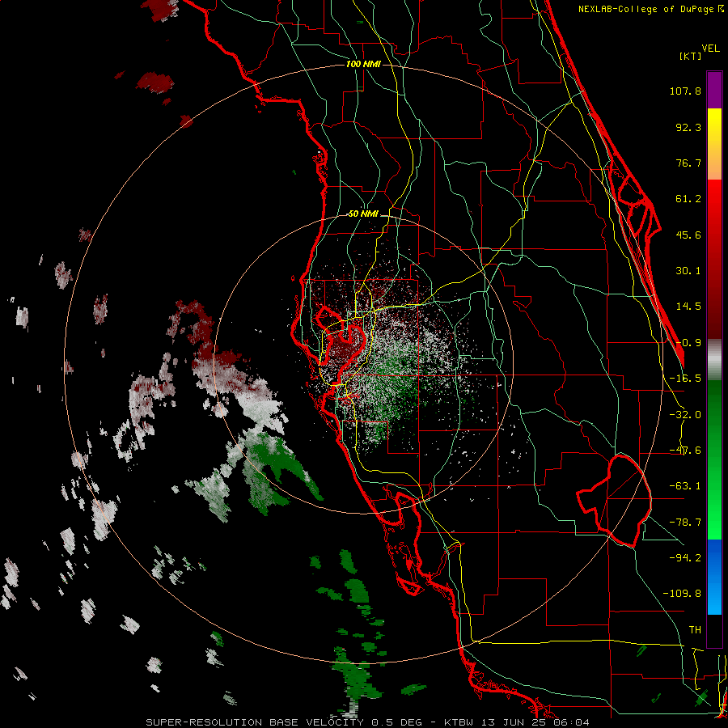
Task: Click the 'KTBW' radar site identifier
Action: click(x=460, y=722)
